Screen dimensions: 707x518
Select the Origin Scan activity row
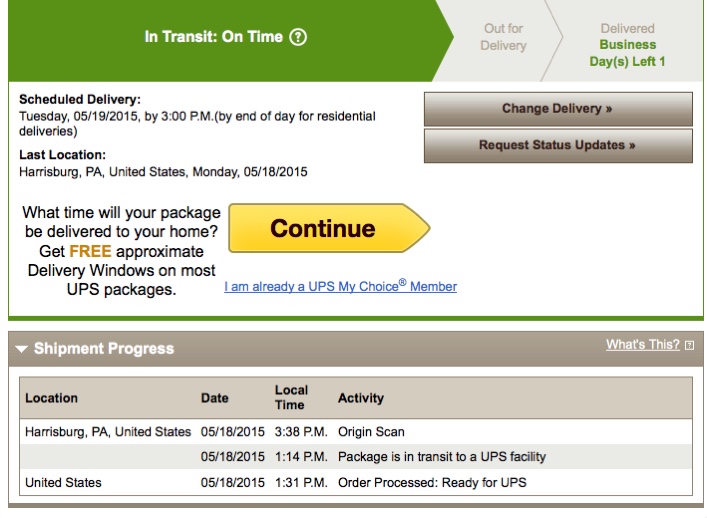pyautogui.click(x=372, y=432)
